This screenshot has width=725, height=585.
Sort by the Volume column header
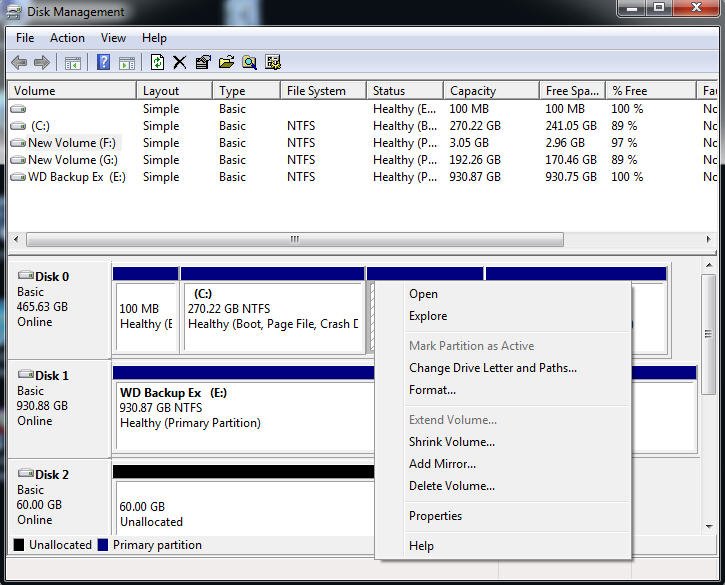(x=73, y=91)
